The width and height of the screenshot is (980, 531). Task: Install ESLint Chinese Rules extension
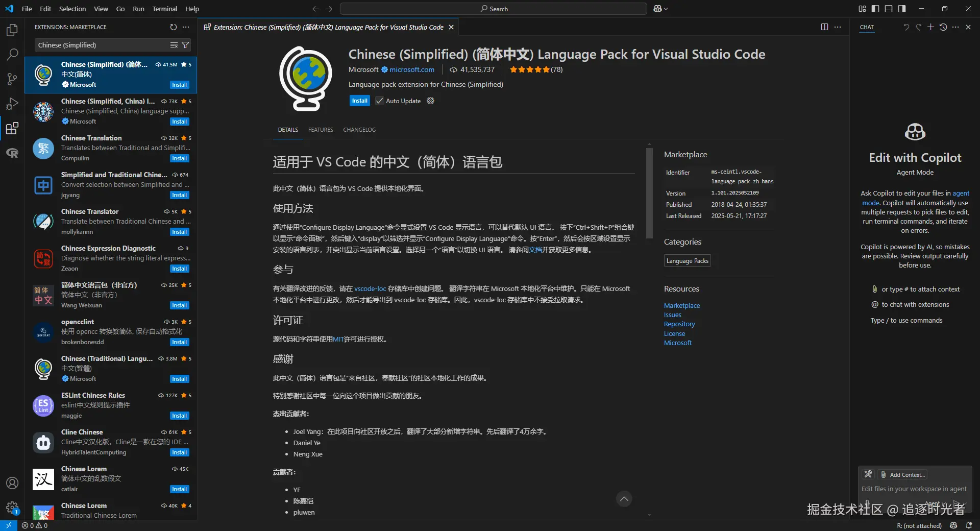179,416
